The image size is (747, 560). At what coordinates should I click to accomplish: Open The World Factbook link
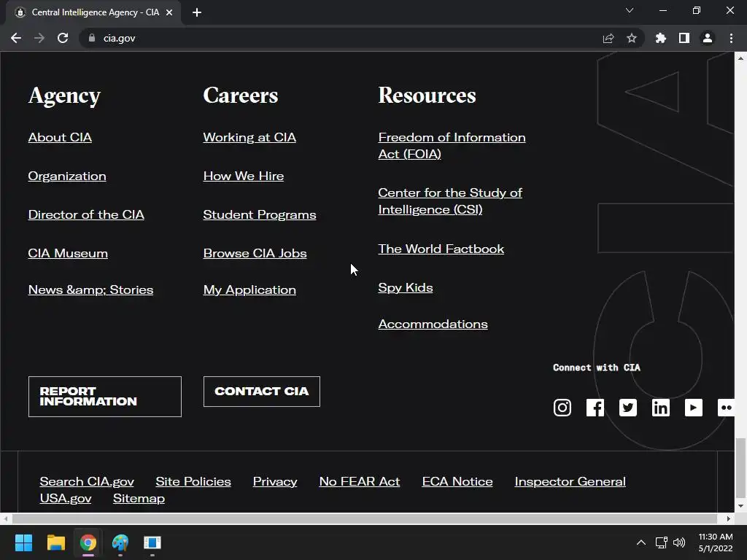tap(441, 249)
